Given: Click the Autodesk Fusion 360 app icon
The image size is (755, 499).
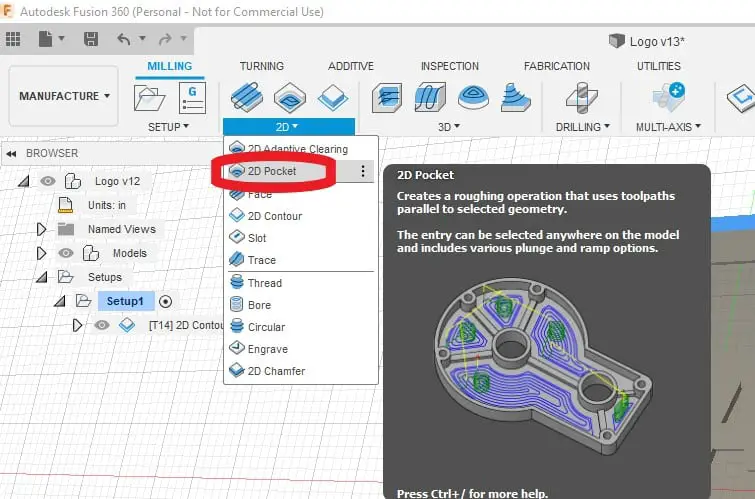Looking at the screenshot, I should point(7,11).
